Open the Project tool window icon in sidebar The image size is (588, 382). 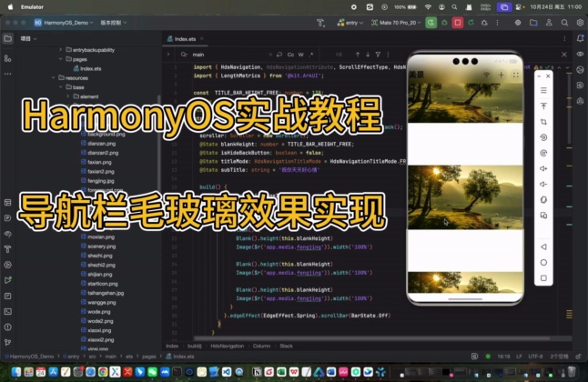pyautogui.click(x=8, y=39)
